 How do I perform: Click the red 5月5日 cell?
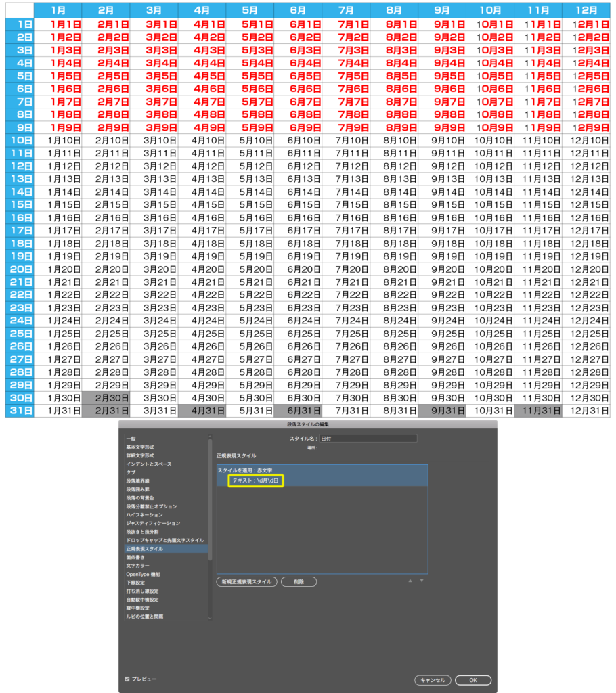(250, 76)
